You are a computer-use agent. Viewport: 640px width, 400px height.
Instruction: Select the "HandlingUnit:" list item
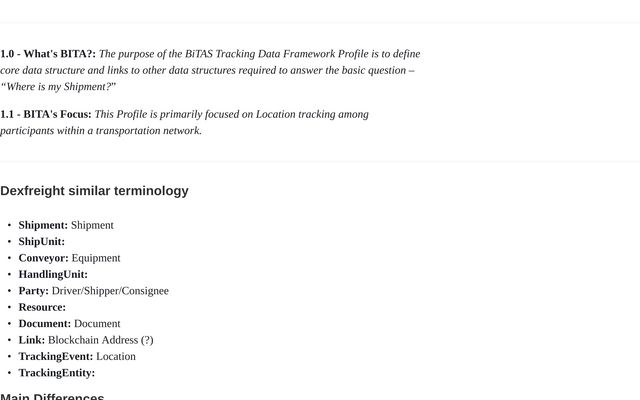(53, 275)
